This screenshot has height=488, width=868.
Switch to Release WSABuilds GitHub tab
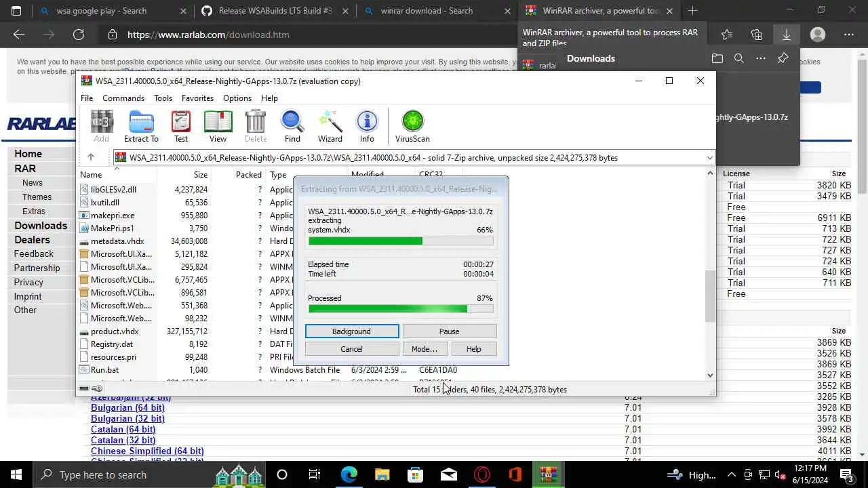tap(273, 11)
